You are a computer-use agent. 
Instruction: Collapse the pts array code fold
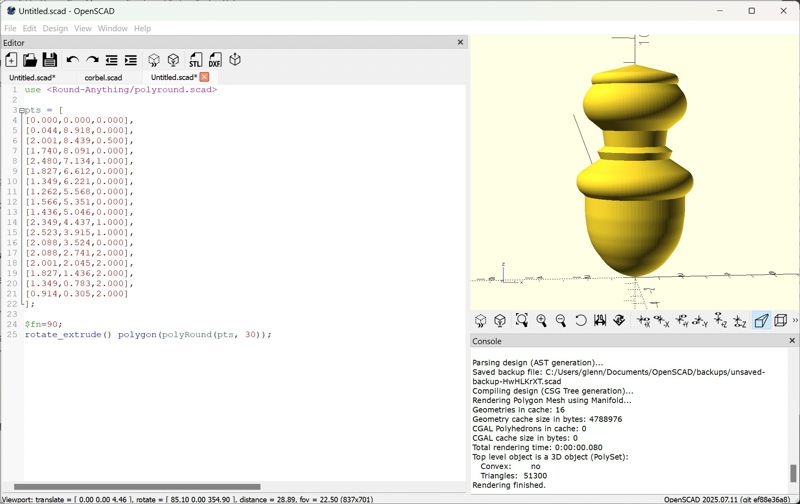(x=22, y=110)
